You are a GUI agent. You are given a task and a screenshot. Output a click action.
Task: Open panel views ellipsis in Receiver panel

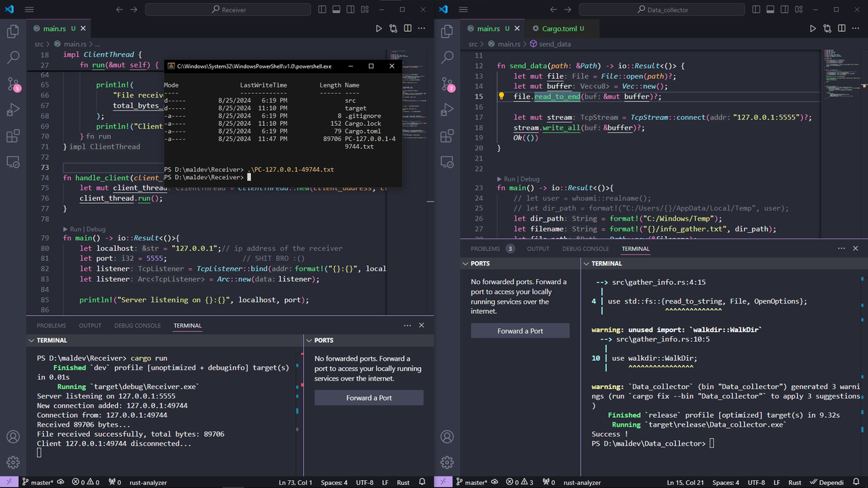tap(407, 325)
